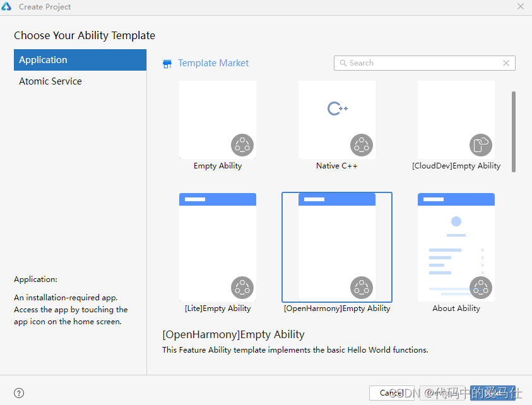
Task: Select the Application category
Action: (42, 59)
